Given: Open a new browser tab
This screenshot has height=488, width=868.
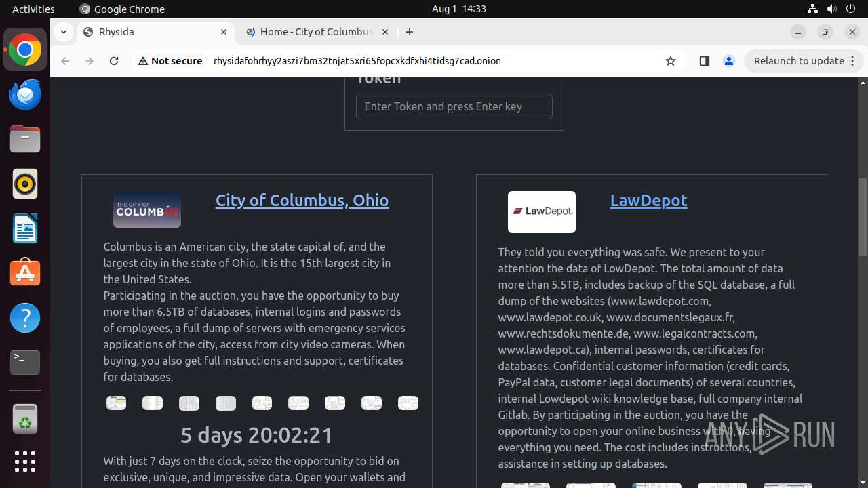Looking at the screenshot, I should coord(410,32).
